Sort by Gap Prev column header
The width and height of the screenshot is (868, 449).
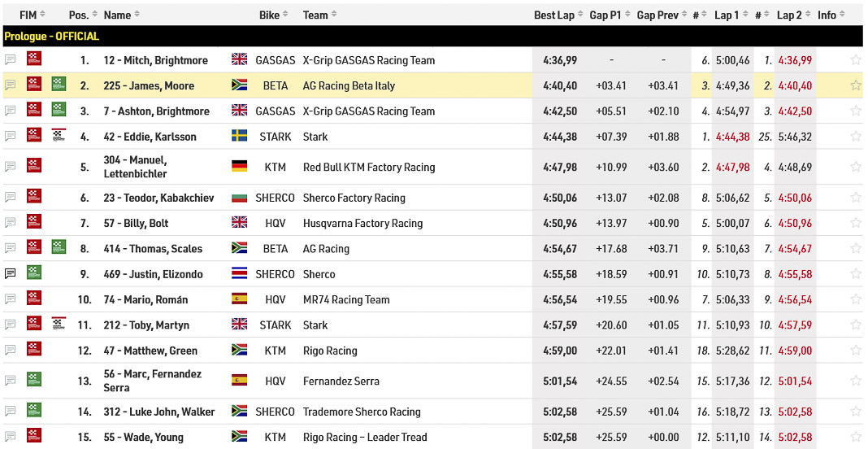point(662,15)
